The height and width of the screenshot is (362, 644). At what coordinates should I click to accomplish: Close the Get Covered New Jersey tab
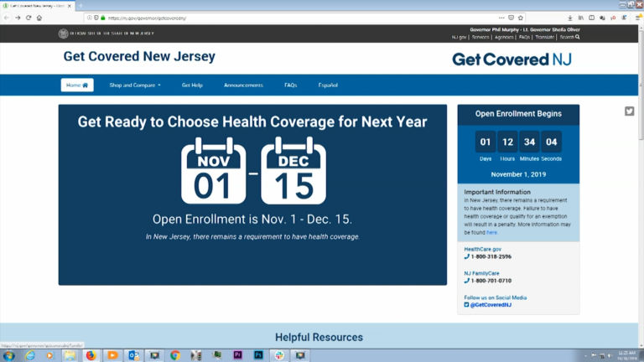70,6
